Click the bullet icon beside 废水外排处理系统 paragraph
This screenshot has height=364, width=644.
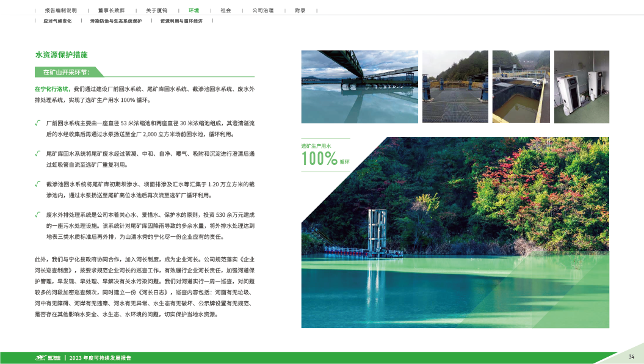(38, 214)
